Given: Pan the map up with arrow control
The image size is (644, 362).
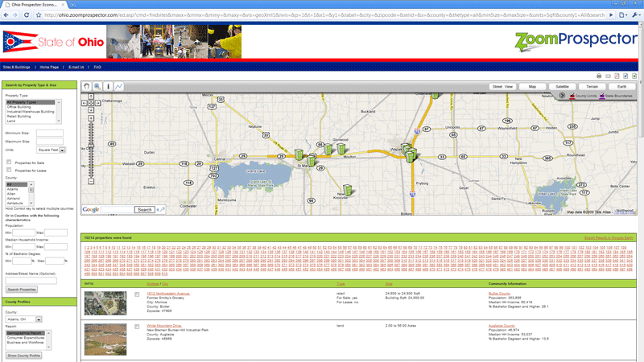Looking at the screenshot, I should pyautogui.click(x=91, y=97).
